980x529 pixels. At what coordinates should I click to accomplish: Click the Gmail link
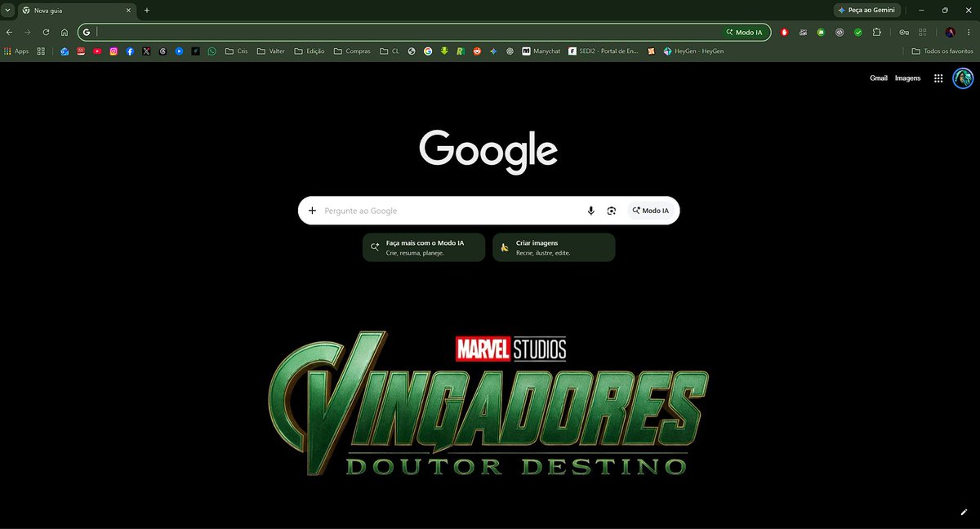tap(879, 78)
